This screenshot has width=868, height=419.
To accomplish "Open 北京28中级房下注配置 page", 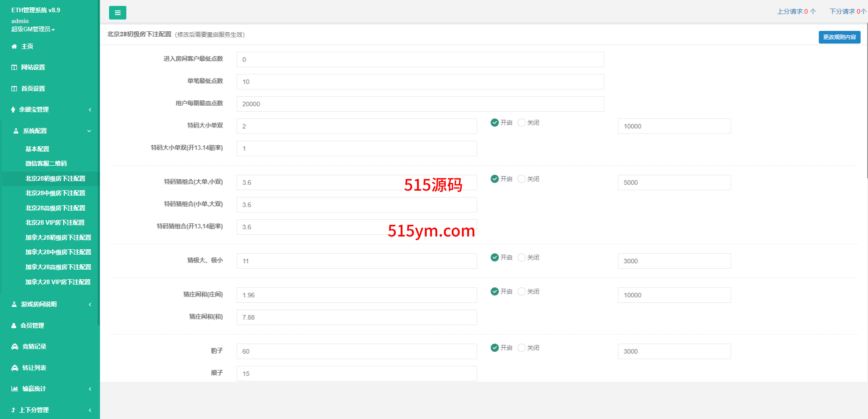I will point(55,193).
